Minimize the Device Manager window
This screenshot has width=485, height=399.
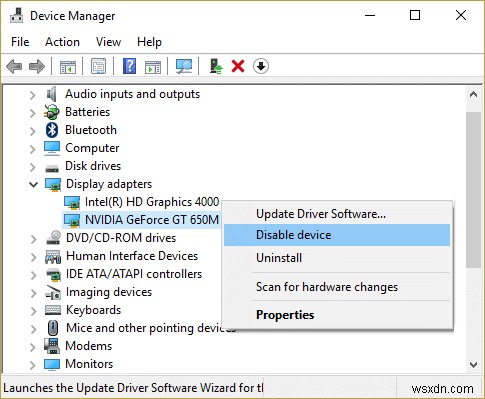coord(370,15)
